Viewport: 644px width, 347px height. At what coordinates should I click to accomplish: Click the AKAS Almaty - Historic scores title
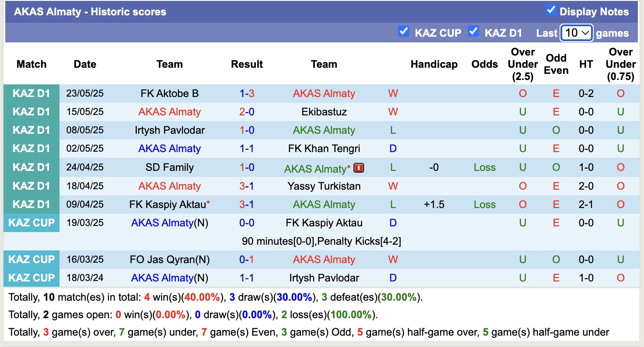point(89,11)
